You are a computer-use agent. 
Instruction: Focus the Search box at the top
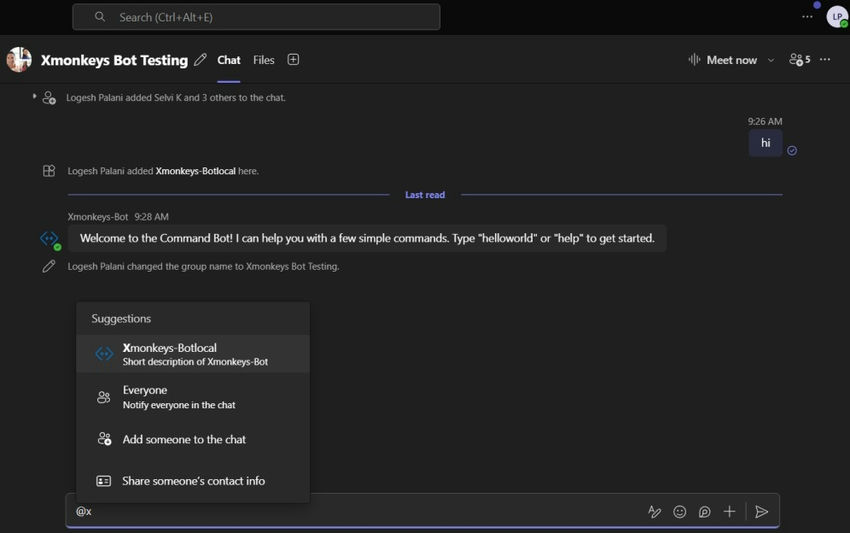256,17
